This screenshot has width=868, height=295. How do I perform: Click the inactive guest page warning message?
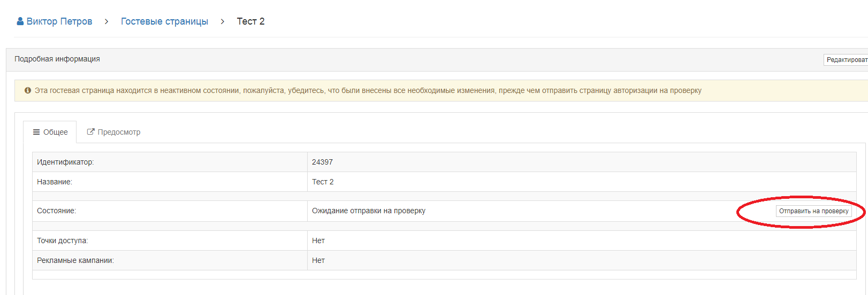[368, 91]
